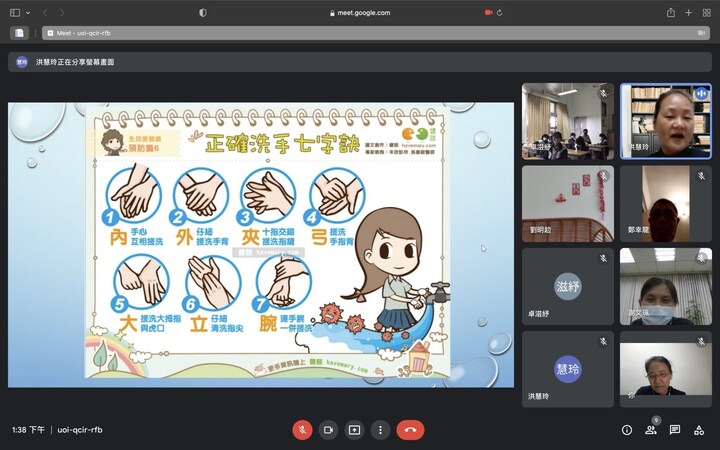The image size is (720, 450).
Task: Click the present screen button
Action: (x=354, y=430)
